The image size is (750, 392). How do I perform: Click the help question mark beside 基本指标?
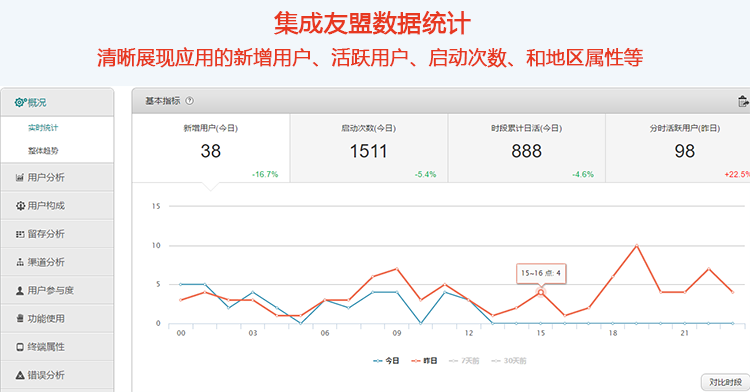189,101
